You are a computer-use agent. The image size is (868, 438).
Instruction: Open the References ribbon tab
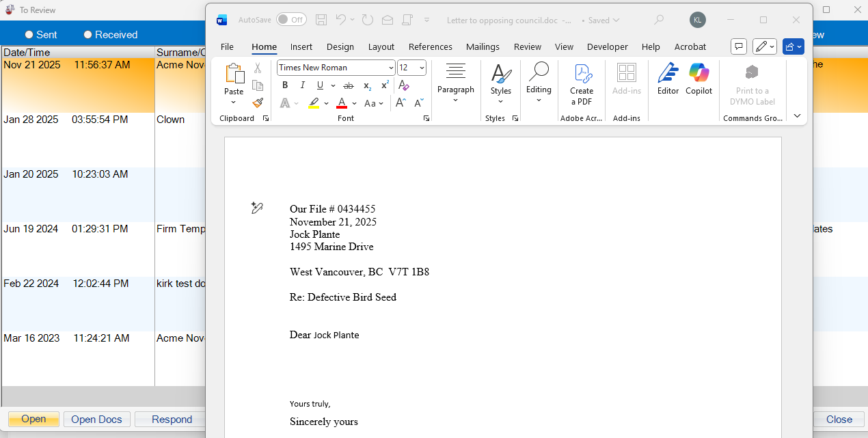click(430, 47)
